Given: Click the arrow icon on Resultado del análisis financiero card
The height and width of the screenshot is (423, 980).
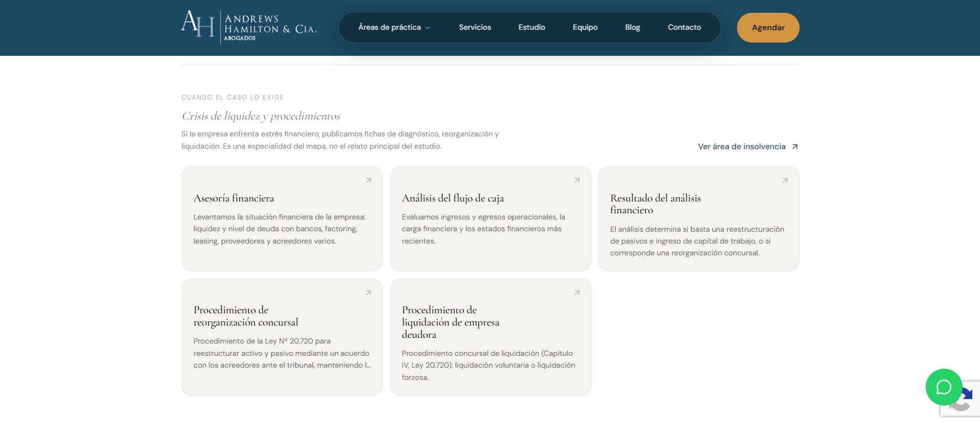Looking at the screenshot, I should pyautogui.click(x=785, y=180).
